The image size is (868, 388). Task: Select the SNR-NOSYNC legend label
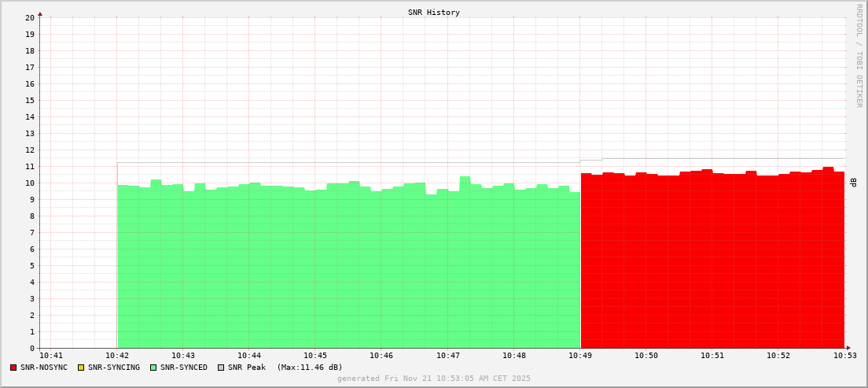pos(44,368)
